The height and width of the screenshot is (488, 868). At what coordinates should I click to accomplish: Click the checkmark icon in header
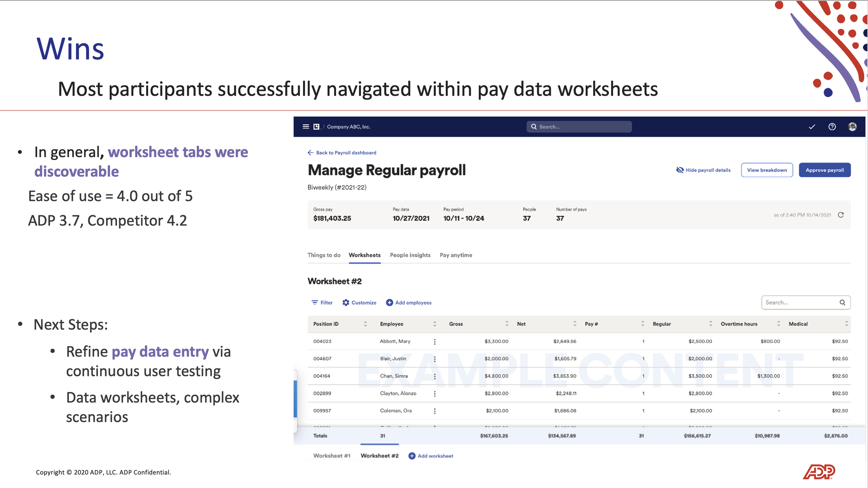(x=812, y=127)
